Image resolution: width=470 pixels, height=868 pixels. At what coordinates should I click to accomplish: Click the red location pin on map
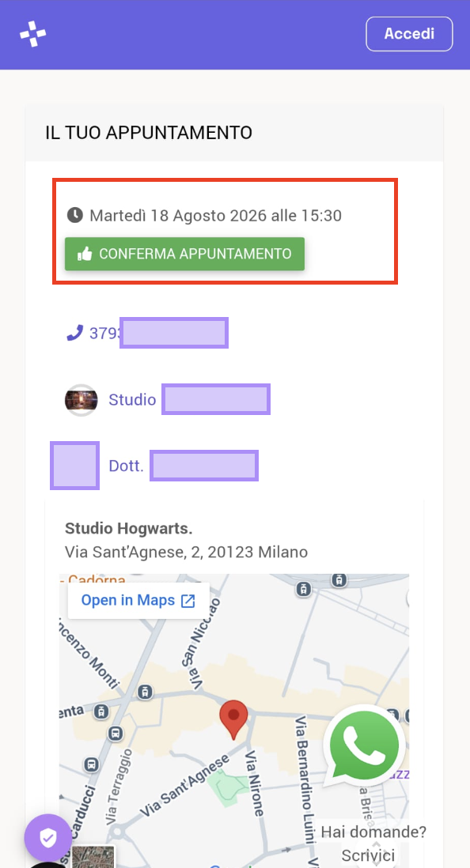pyautogui.click(x=234, y=719)
